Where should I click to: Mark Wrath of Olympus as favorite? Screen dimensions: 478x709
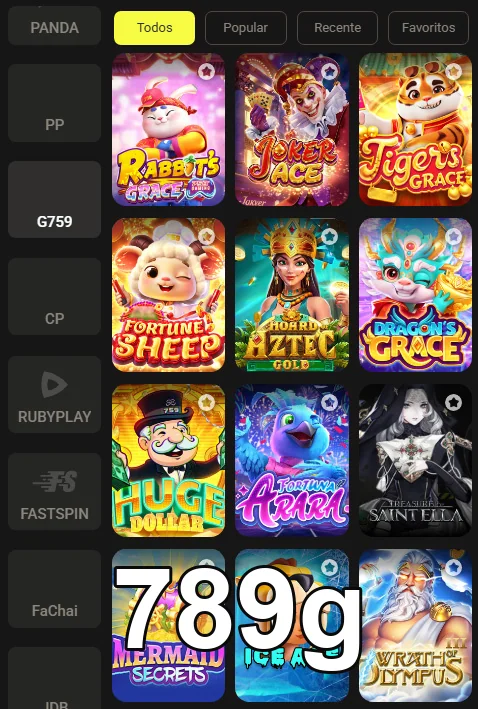pyautogui.click(x=453, y=567)
